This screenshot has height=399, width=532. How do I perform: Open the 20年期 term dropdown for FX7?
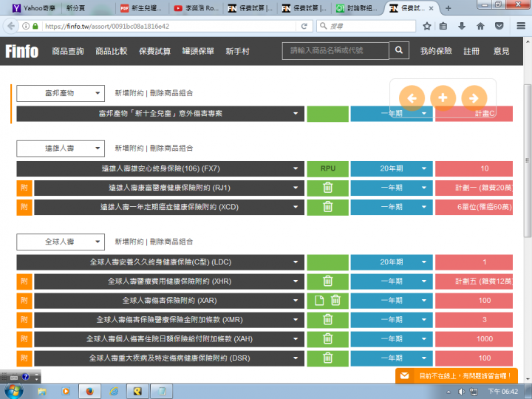point(392,168)
